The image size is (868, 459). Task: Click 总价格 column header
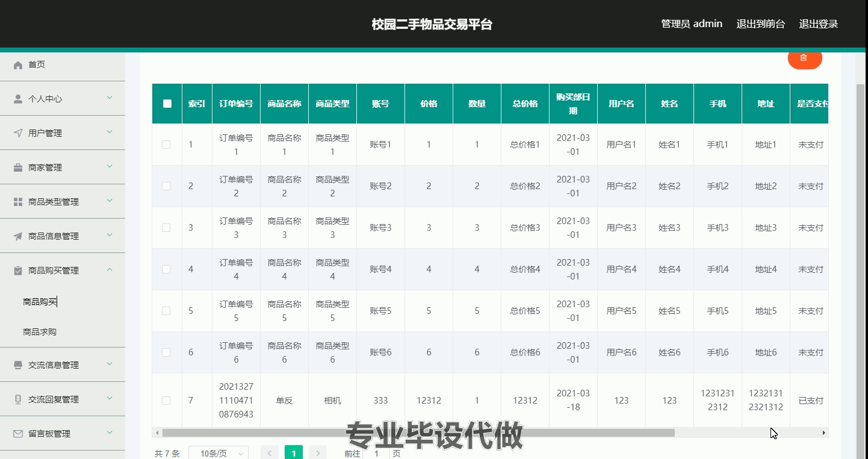point(525,104)
